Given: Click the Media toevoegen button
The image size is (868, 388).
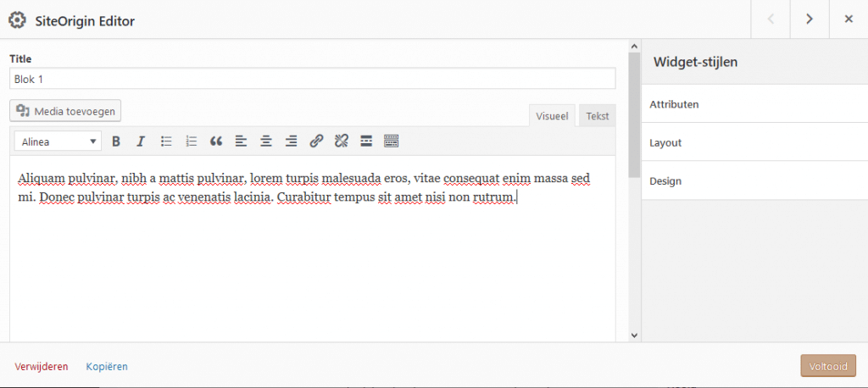Looking at the screenshot, I should [65, 111].
